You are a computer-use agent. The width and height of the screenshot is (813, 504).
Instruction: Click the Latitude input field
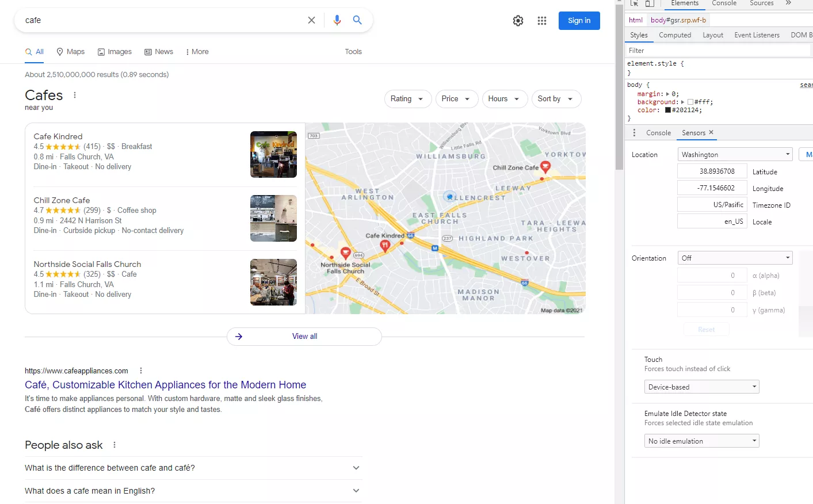712,171
